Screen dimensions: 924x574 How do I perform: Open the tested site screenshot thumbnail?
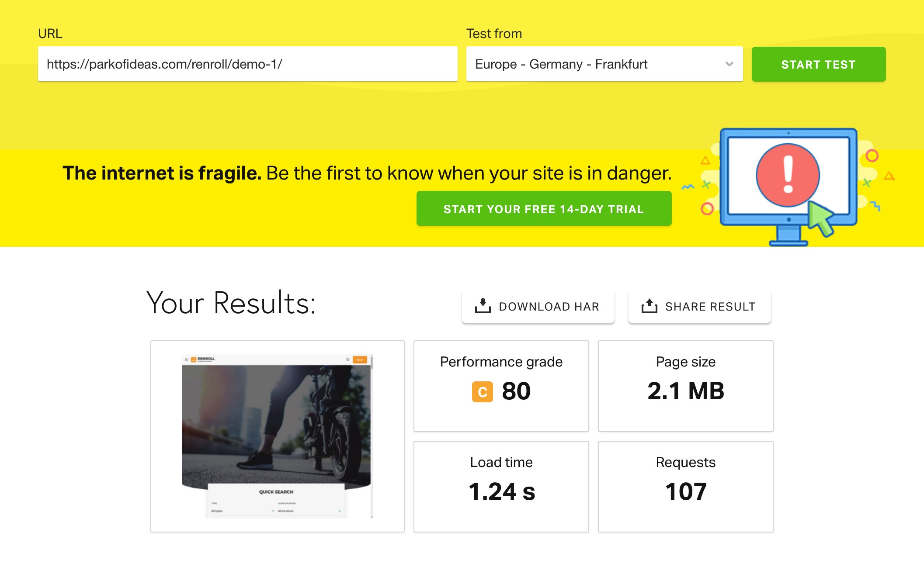pos(277,436)
